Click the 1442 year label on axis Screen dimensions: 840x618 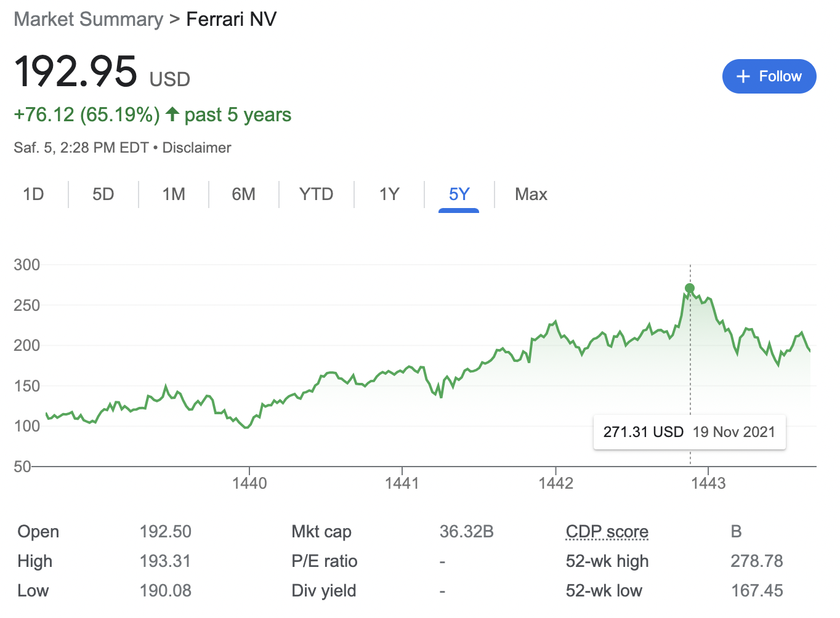click(555, 483)
